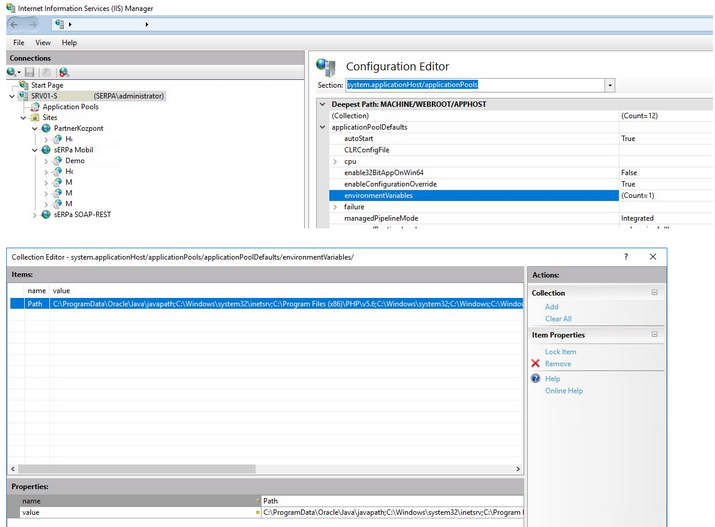Collapse the applicationPoolDefaults group
Viewport: 715px width, 527px height.
[x=323, y=127]
